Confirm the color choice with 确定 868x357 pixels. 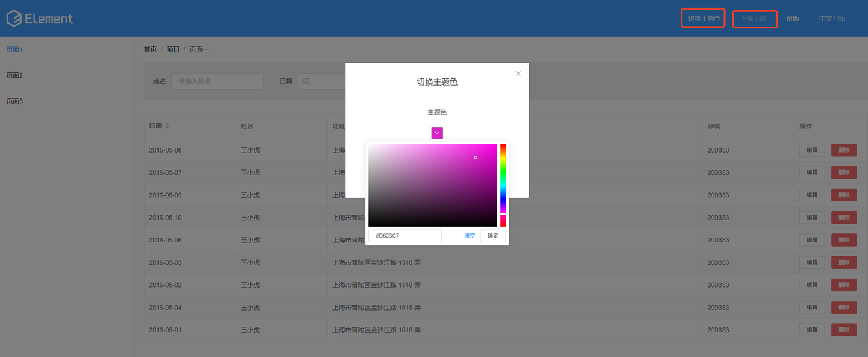(492, 235)
